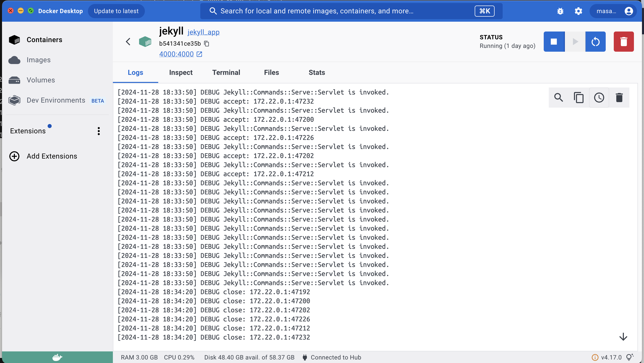The width and height of the screenshot is (644, 363).
Task: Open Docker settings gear
Action: click(578, 11)
